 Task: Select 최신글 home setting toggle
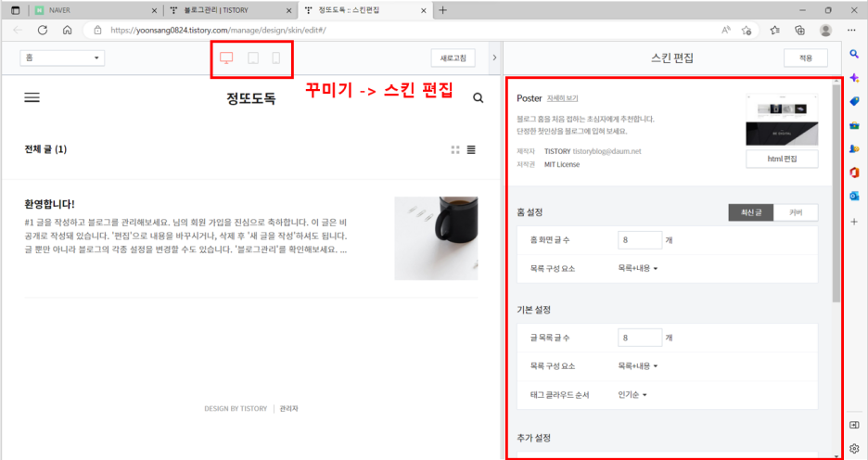coord(750,212)
